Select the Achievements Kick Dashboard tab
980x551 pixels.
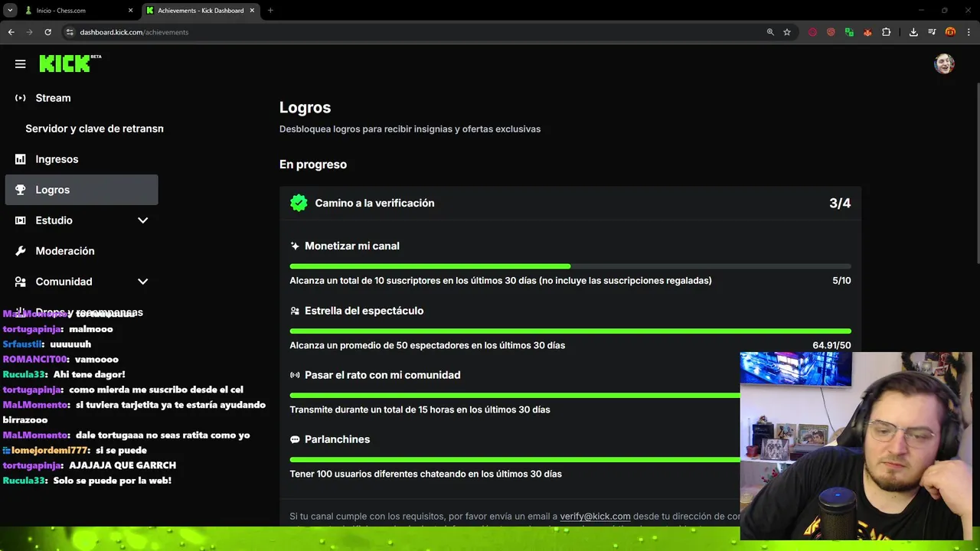199,11
